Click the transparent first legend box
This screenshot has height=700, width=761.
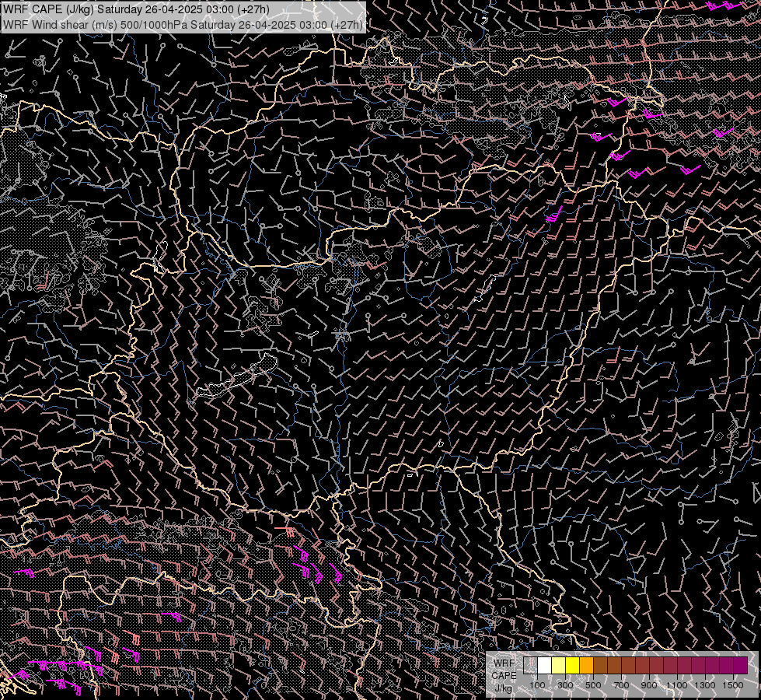530,665
